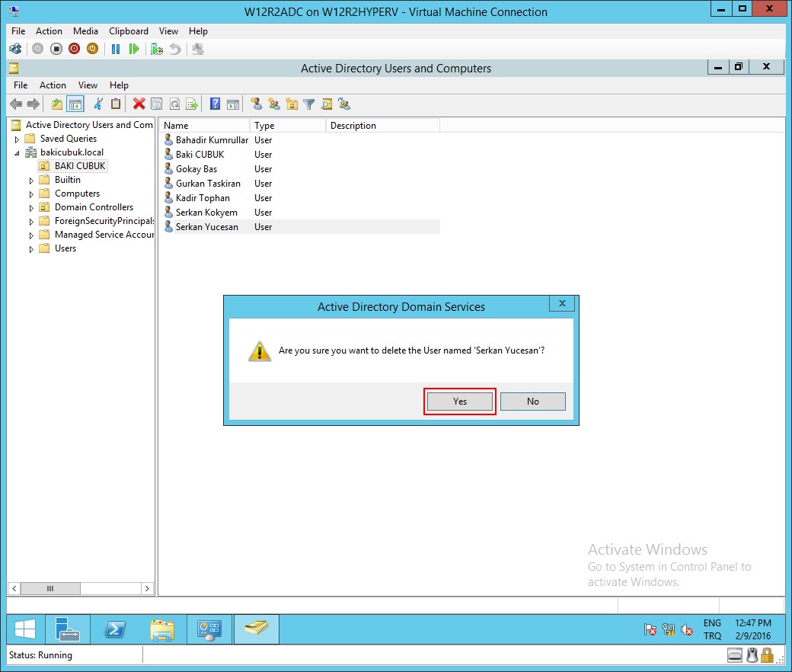Create a new organizational unit icon
Screen dimensions: 792x672
click(x=292, y=104)
